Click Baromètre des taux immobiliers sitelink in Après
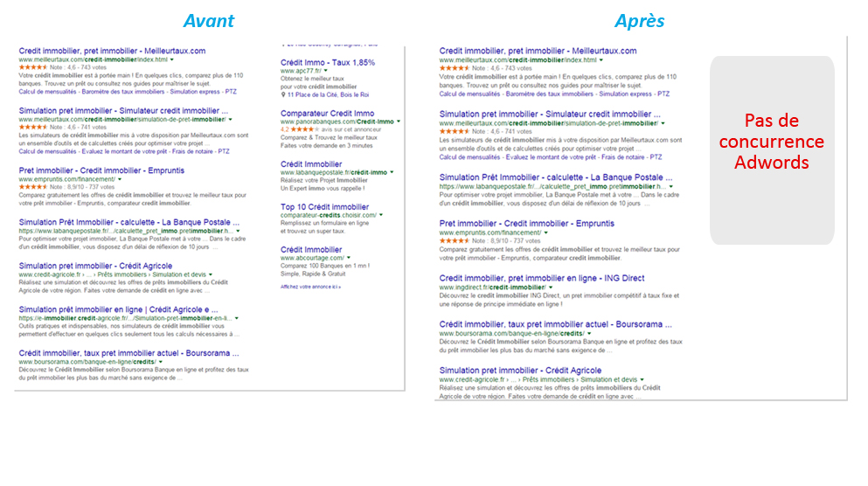The width and height of the screenshot is (868, 486). click(x=550, y=94)
